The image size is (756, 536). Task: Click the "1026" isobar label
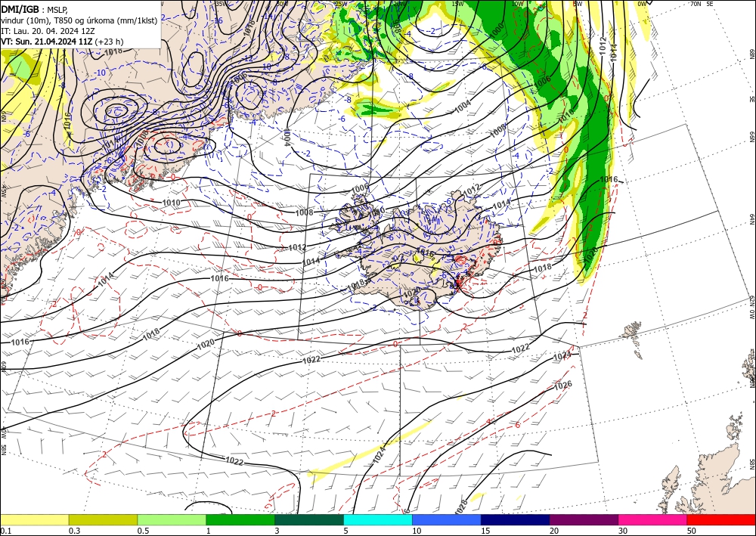[x=563, y=386]
